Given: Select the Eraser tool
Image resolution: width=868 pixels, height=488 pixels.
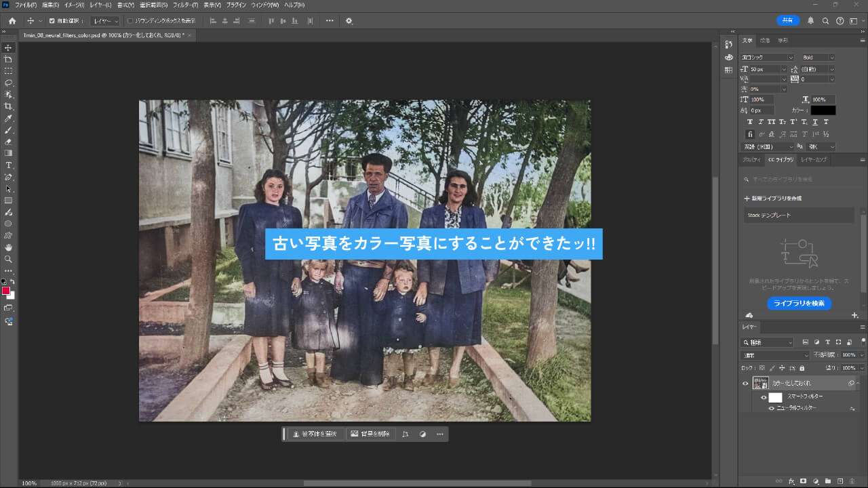Looking at the screenshot, I should pos(8,142).
